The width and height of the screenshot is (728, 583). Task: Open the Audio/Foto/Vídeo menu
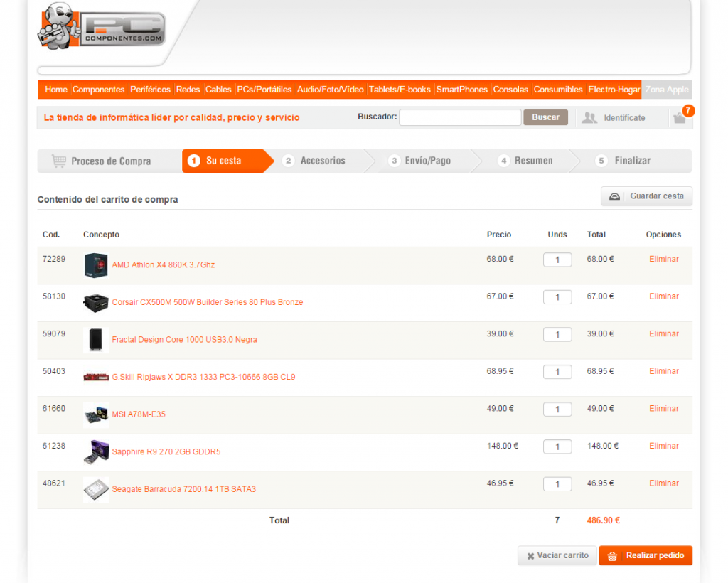(330, 90)
